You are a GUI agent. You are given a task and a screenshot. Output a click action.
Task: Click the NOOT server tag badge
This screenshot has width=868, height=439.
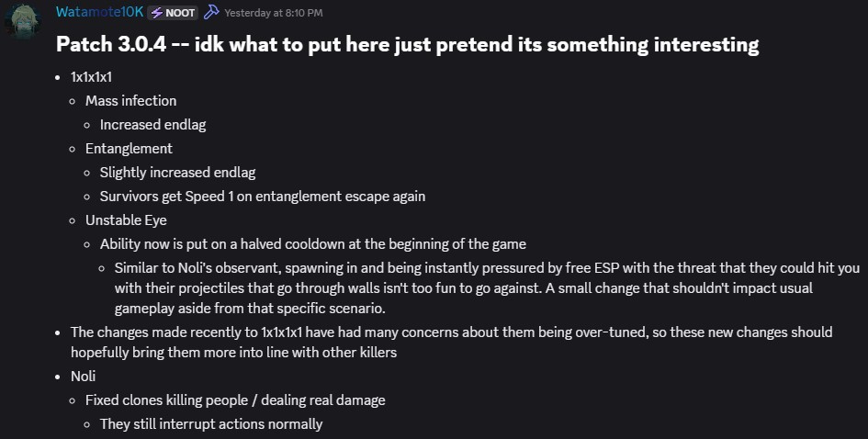(174, 13)
